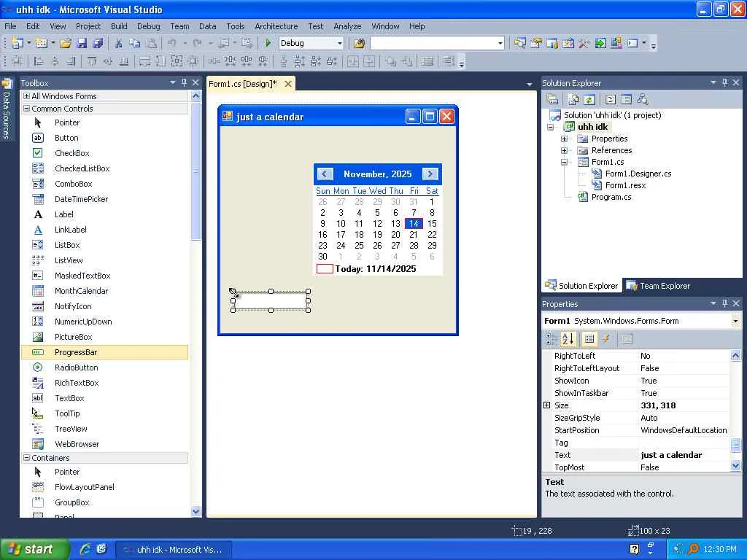Click the Copy toolbar icon
Viewport: 747px width, 560px height.
pos(135,43)
